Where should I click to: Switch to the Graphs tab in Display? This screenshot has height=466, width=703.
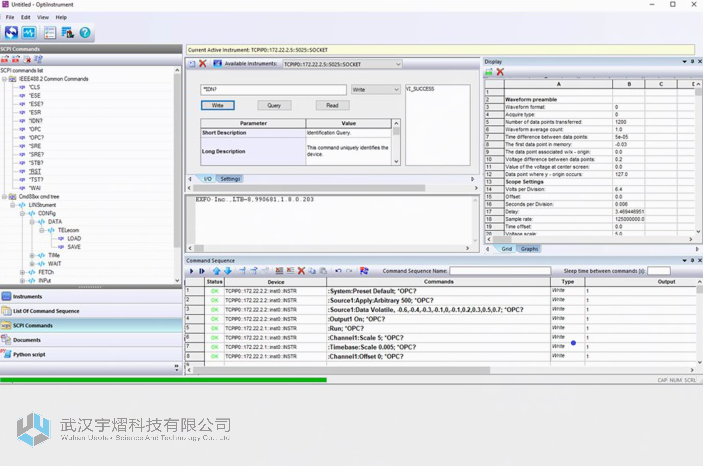[x=529, y=249]
